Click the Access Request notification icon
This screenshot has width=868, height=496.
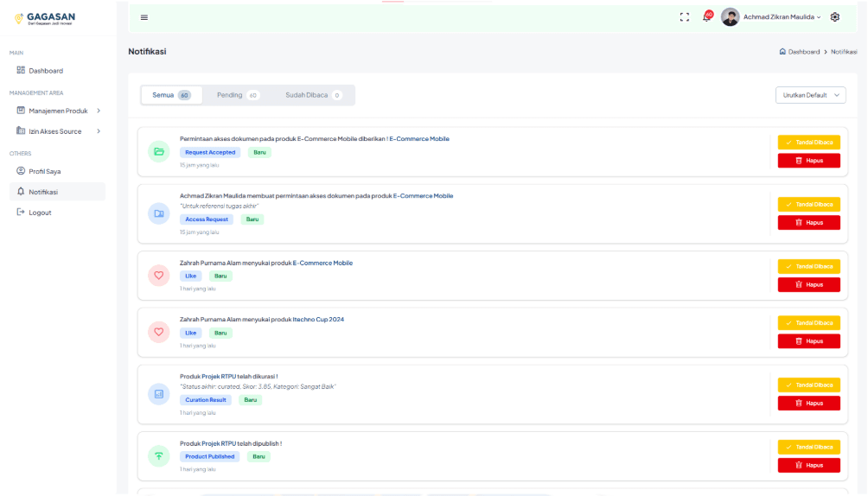click(x=159, y=213)
